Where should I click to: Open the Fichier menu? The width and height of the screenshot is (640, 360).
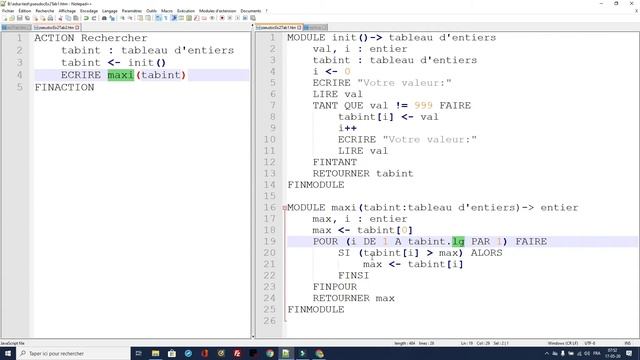pos(8,11)
